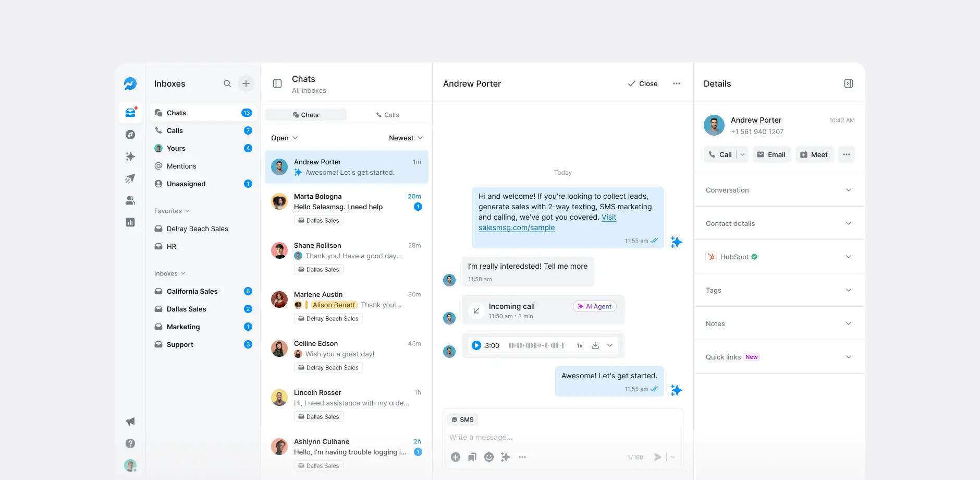Expand the Quick links section
980x480 pixels.
[x=779, y=357]
